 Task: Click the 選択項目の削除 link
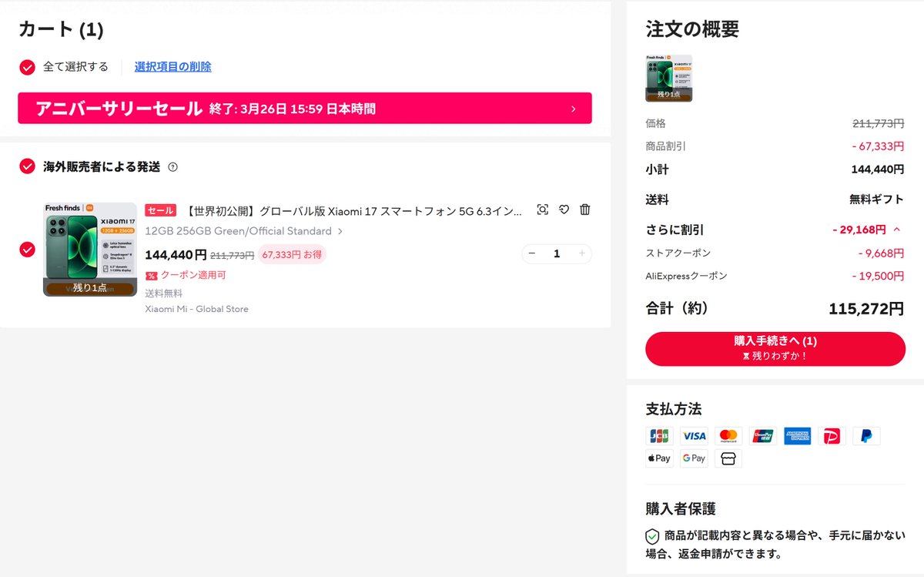point(171,67)
